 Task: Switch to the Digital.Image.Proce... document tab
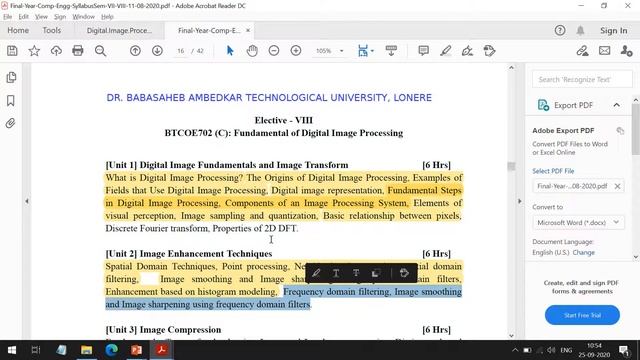(119, 31)
